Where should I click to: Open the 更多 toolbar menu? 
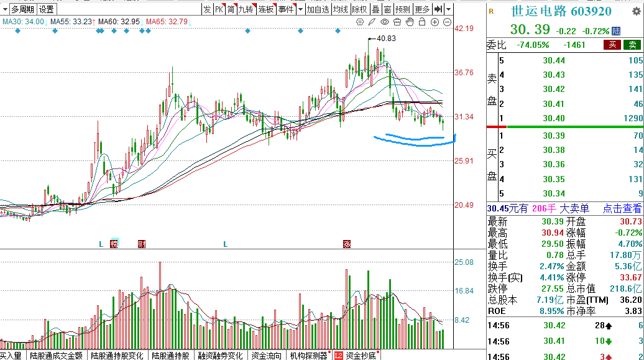click(x=422, y=9)
